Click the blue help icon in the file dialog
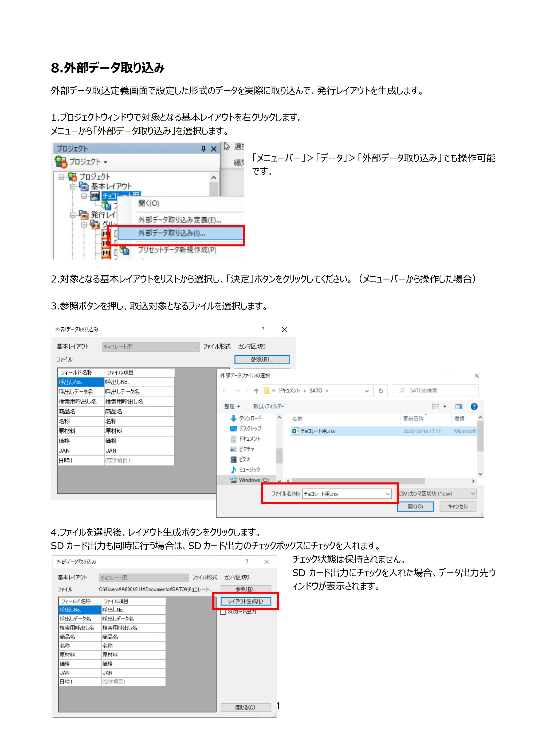 tap(474, 406)
